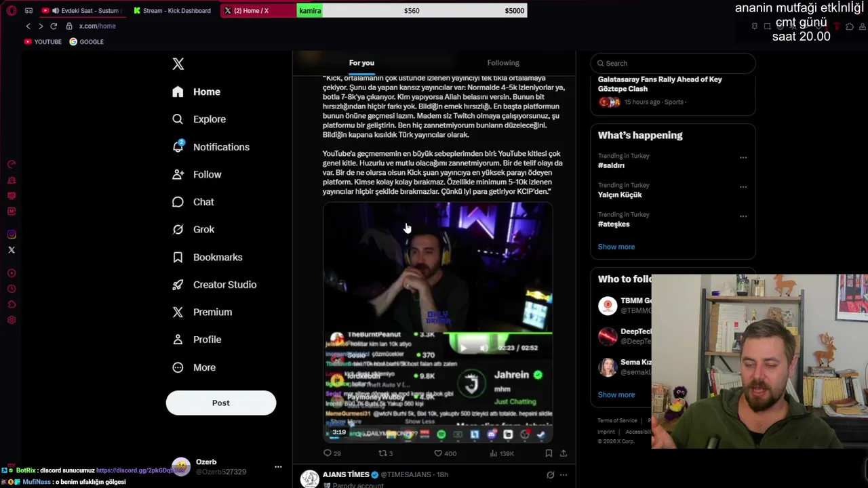Click the X logo above the navigation
The height and width of the screenshot is (488, 868).
pyautogui.click(x=178, y=64)
